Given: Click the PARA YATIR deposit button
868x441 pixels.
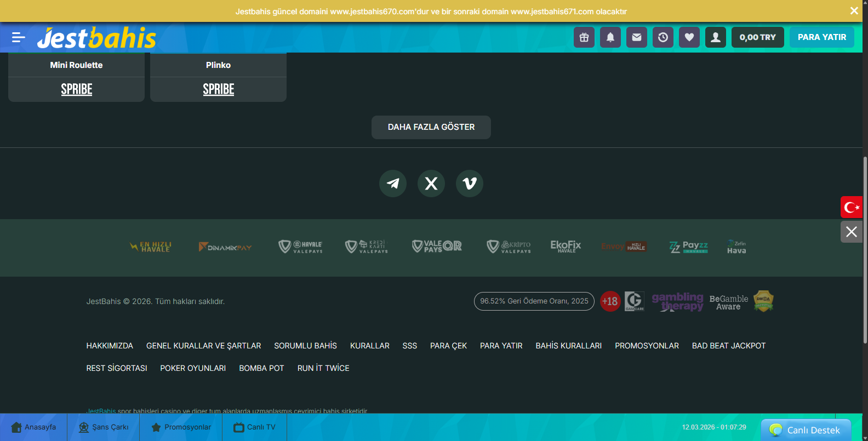Looking at the screenshot, I should [821, 37].
